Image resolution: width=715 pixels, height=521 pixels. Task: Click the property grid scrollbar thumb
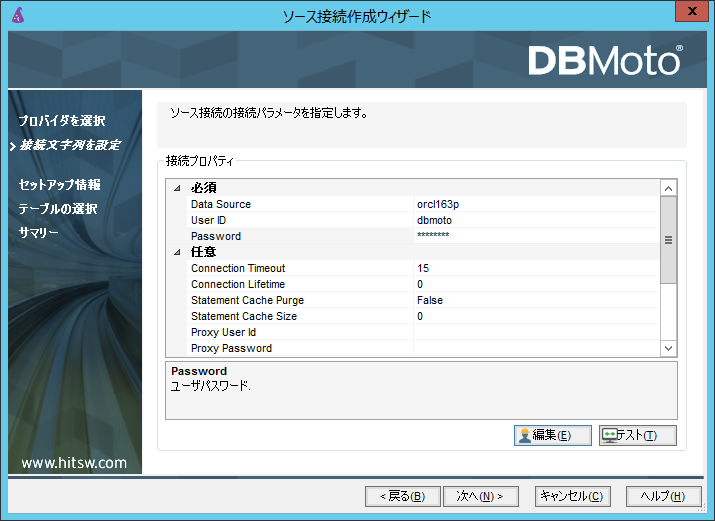point(668,240)
